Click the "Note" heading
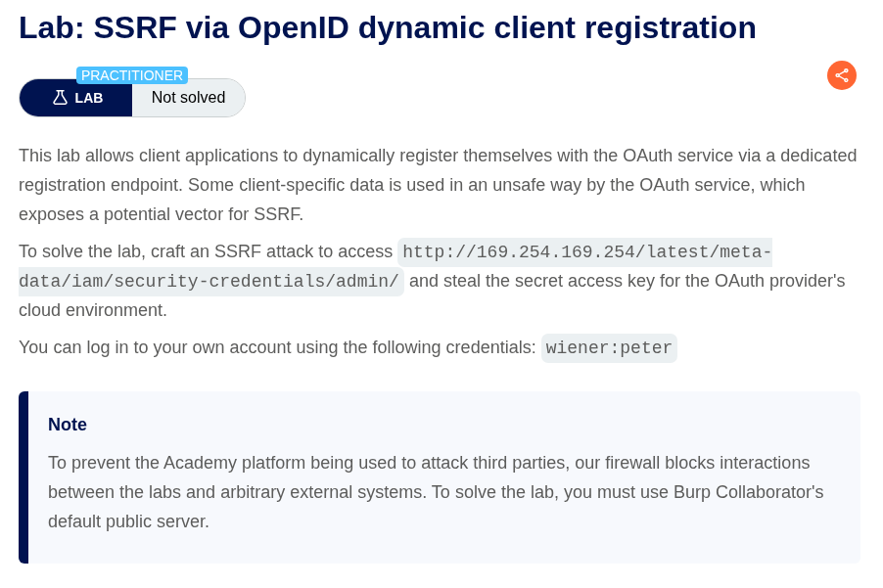Image resolution: width=883 pixels, height=588 pixels. [x=68, y=425]
